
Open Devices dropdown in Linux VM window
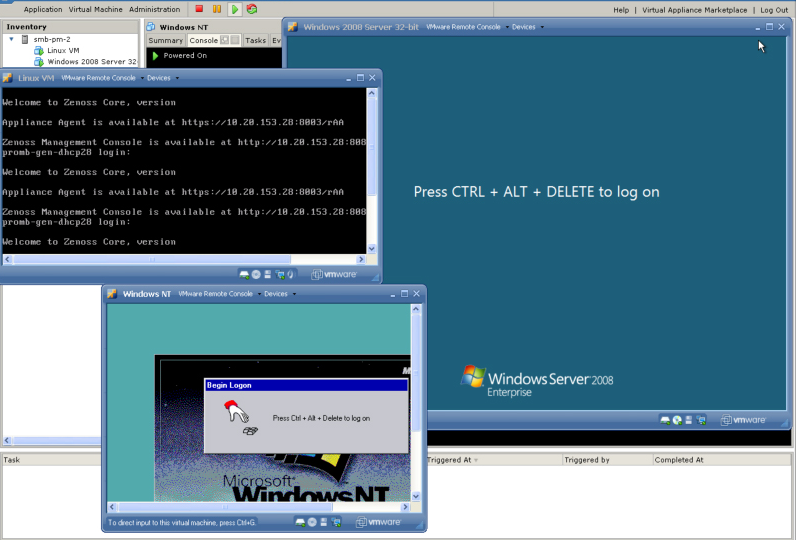163,78
